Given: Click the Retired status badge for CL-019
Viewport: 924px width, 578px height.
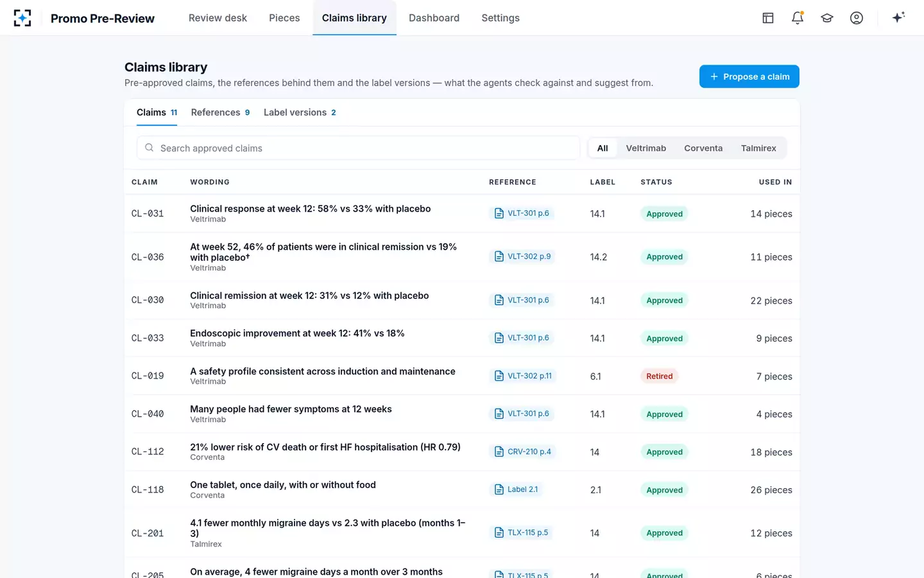Looking at the screenshot, I should (x=659, y=376).
